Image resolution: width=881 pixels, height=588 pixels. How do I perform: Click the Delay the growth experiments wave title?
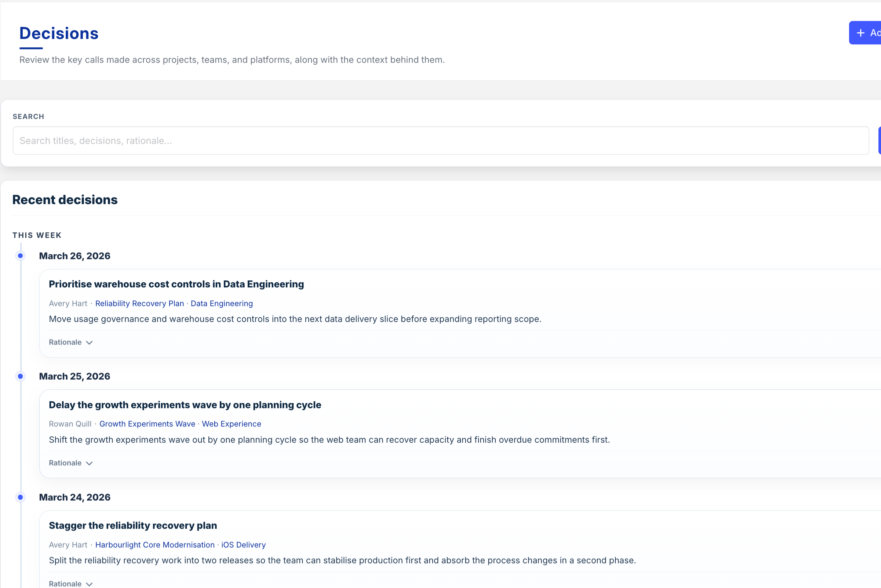185,405
